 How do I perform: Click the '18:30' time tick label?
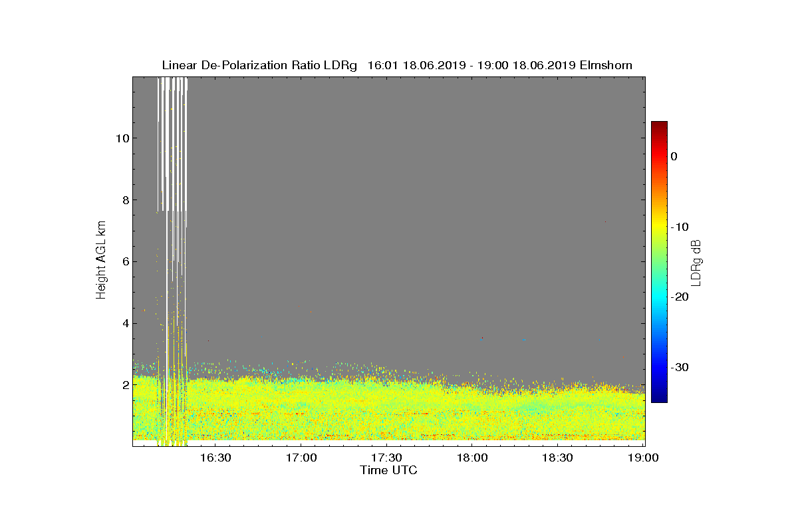[x=557, y=458]
